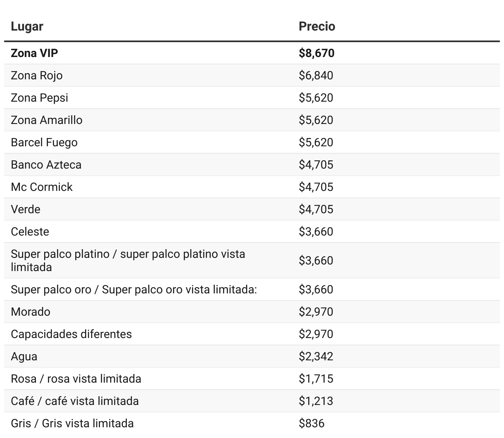
Task: Click the $2,342 Agua price
Action: click(x=316, y=357)
